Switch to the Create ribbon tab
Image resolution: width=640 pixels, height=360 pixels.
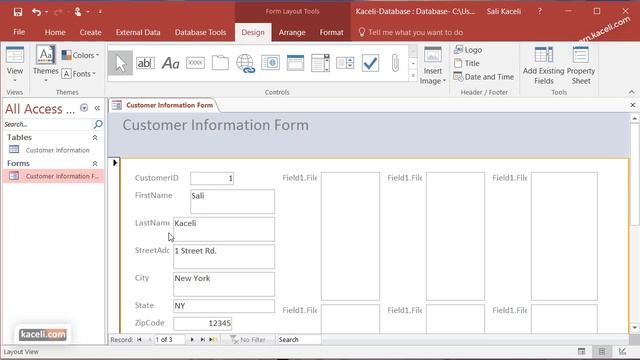coord(90,32)
